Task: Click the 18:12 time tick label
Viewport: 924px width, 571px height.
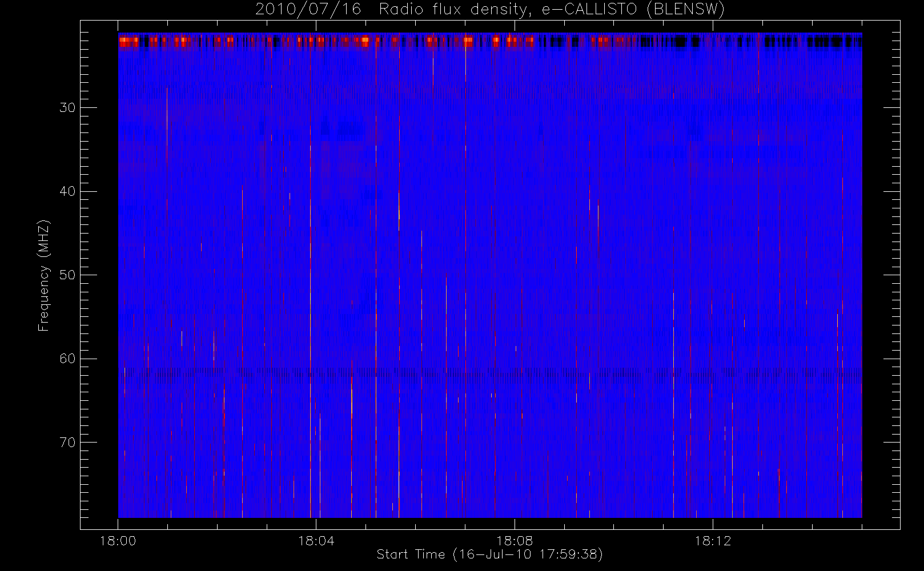Action: click(x=713, y=541)
